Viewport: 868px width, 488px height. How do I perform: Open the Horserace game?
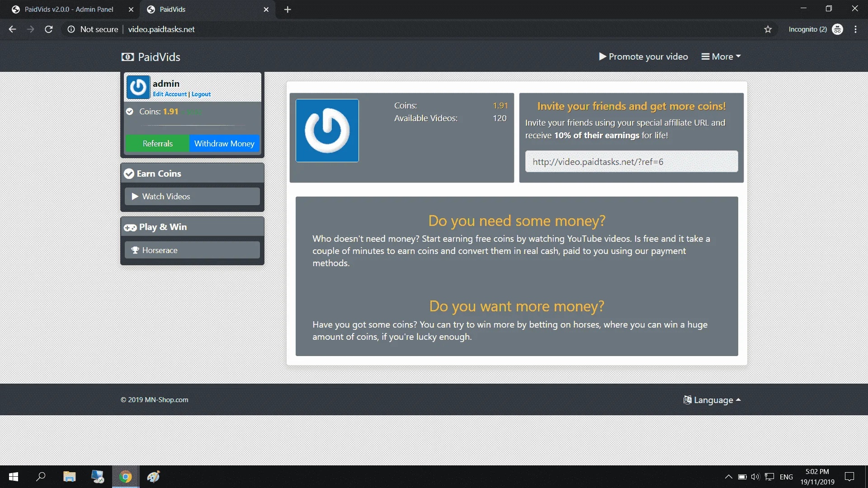[x=192, y=250]
